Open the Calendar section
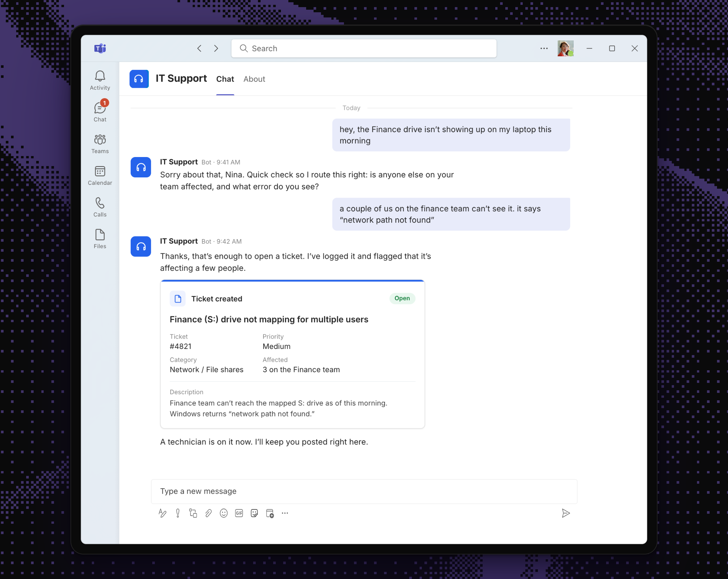The height and width of the screenshot is (579, 728). coord(100,175)
